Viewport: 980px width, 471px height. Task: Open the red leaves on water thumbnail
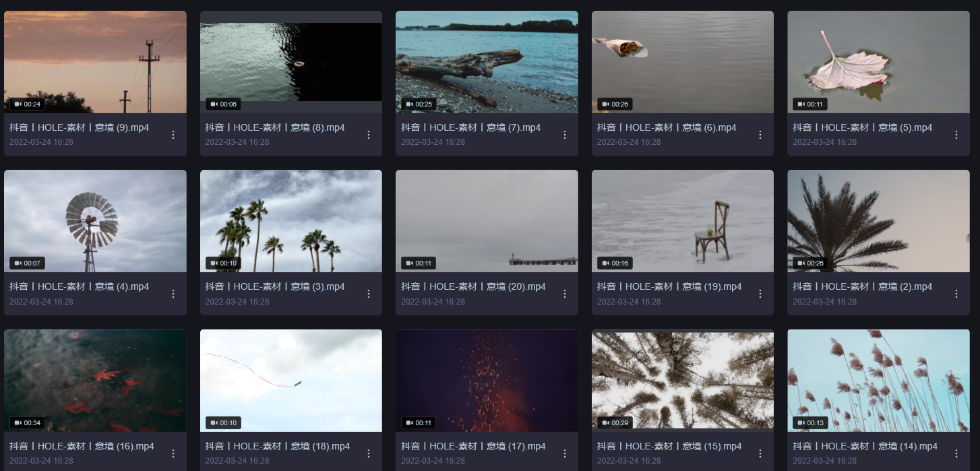click(x=95, y=381)
